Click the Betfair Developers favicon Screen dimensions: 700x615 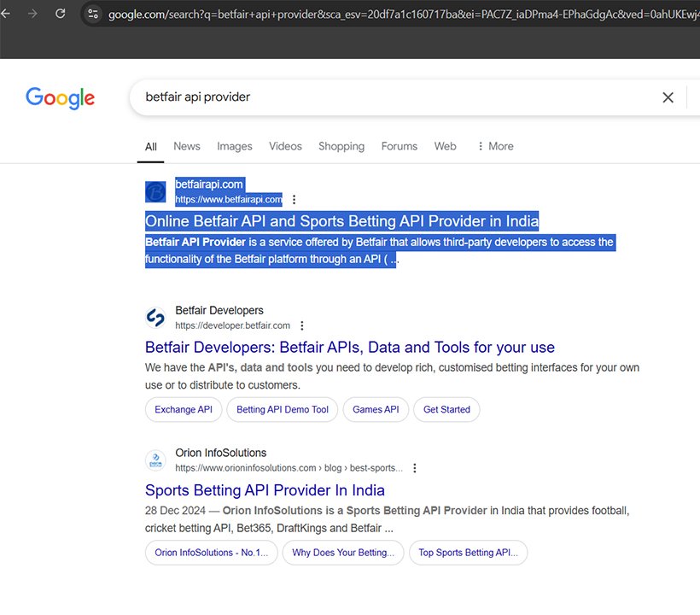155,318
